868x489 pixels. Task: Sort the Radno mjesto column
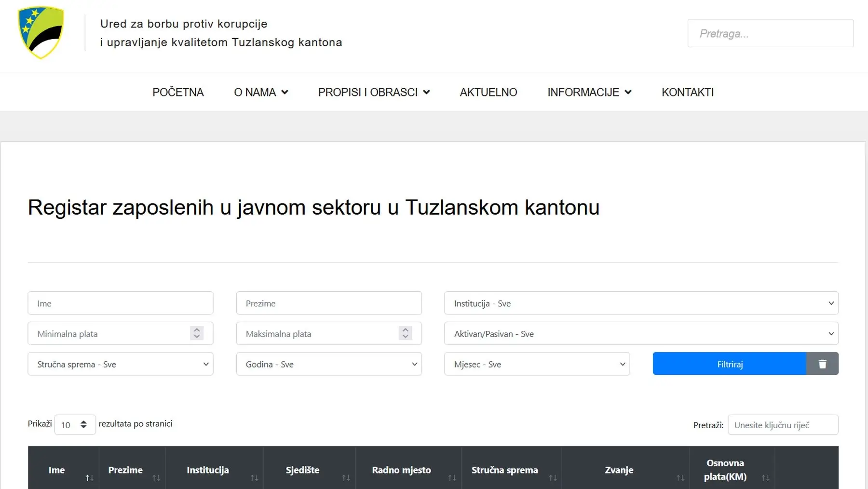click(x=452, y=478)
